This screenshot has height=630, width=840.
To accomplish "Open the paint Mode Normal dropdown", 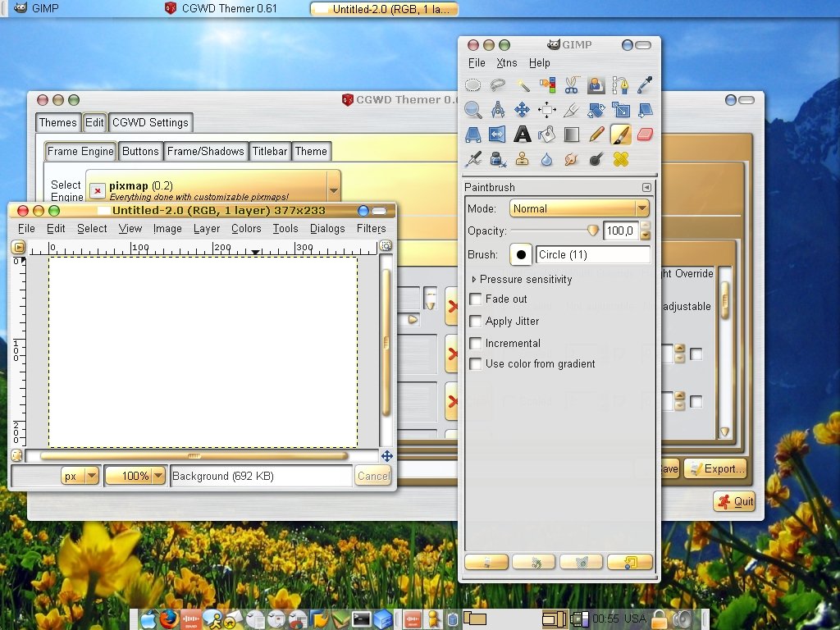I will tap(579, 208).
